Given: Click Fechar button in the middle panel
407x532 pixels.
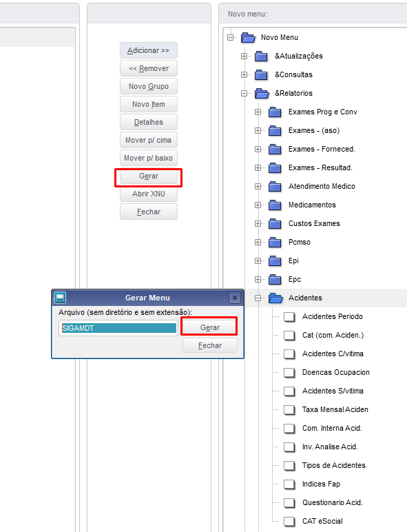Looking at the screenshot, I should [149, 212].
